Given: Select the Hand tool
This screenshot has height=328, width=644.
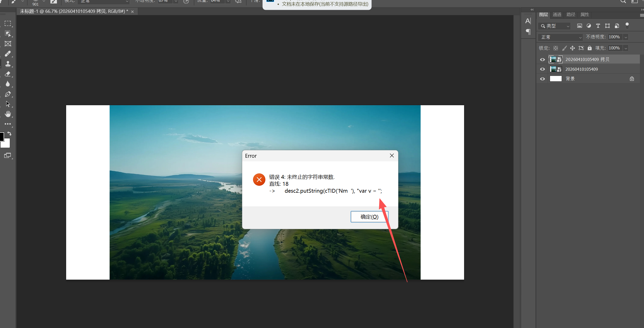Looking at the screenshot, I should (8, 114).
